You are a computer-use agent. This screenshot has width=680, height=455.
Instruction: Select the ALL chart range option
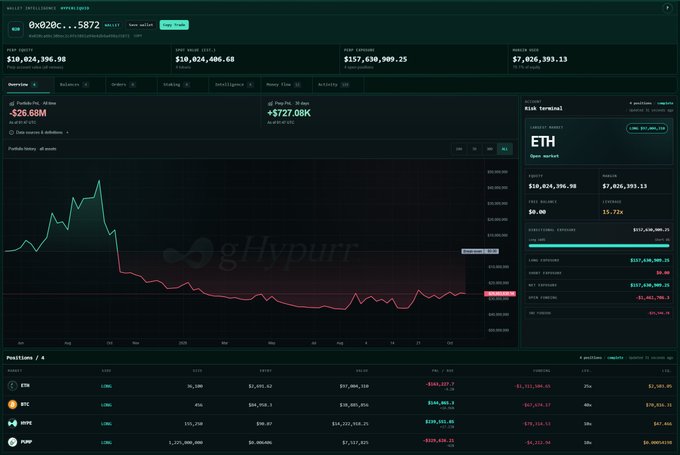click(x=505, y=149)
